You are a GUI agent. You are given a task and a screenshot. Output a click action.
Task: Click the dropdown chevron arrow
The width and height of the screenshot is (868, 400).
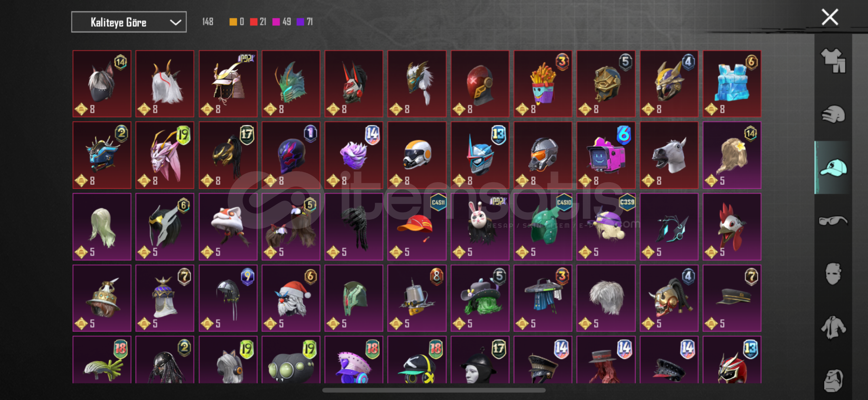[175, 23]
